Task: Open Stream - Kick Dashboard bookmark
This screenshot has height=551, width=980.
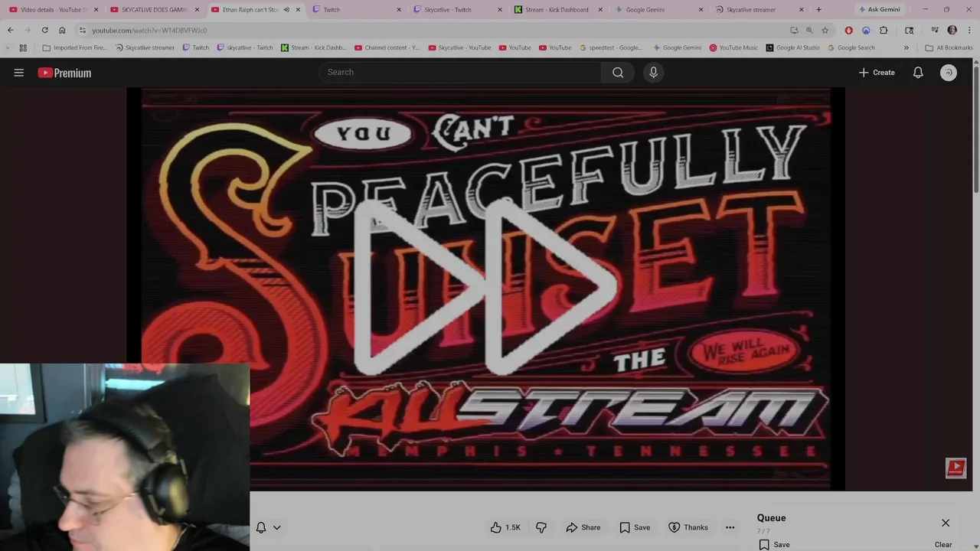Action: point(314,47)
